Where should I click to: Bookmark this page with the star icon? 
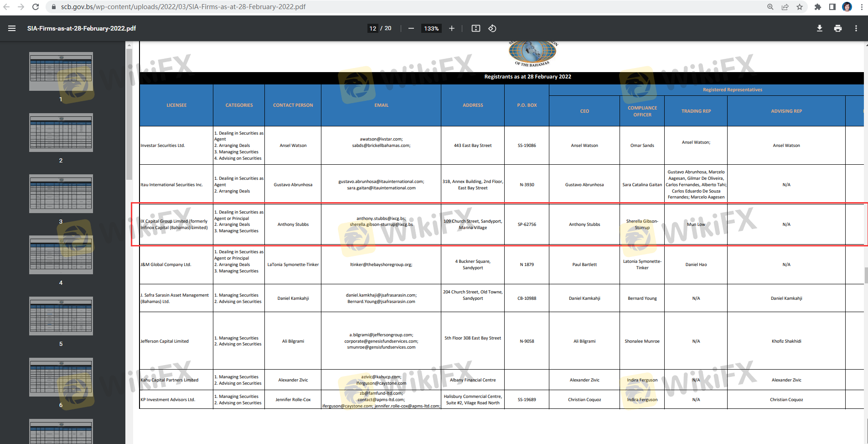[800, 7]
